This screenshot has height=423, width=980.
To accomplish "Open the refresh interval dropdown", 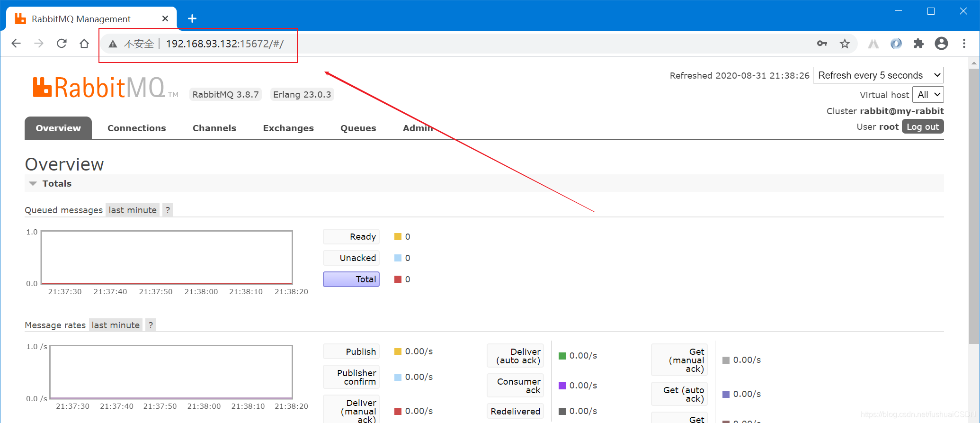I will click(x=878, y=75).
